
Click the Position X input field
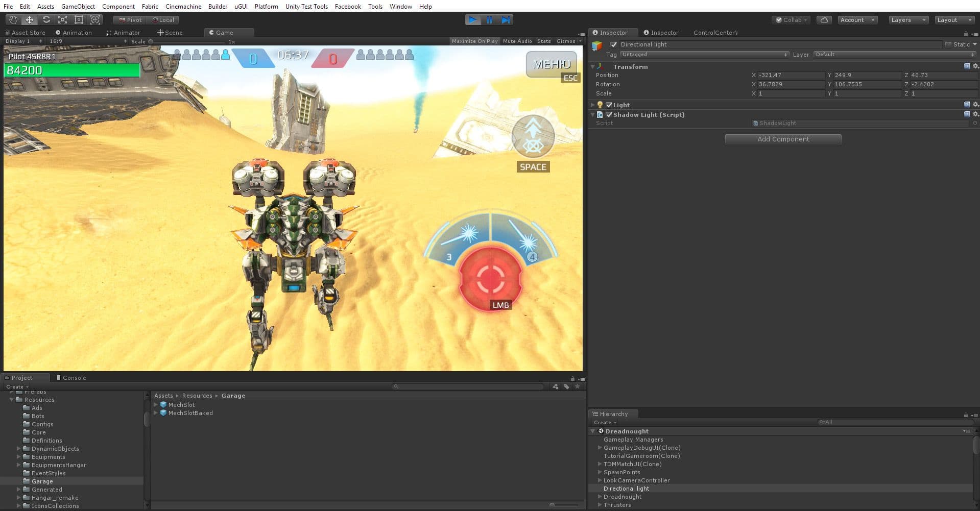point(790,75)
